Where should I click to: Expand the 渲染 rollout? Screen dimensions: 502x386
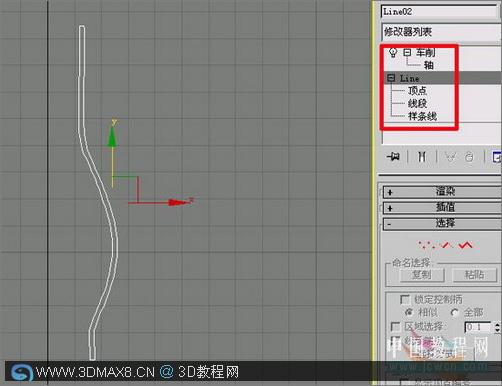coord(442,192)
